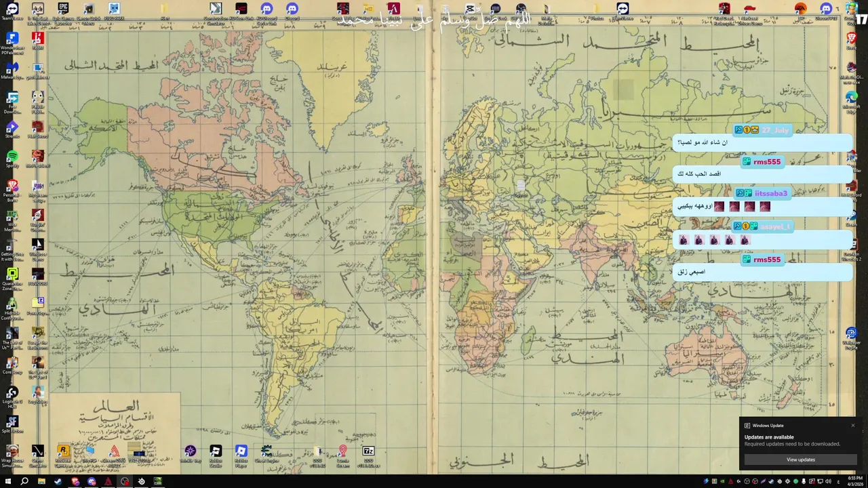Viewport: 868px width, 488px height.
Task: Open the CoreTemp desktop shortcut
Action: click(x=12, y=367)
